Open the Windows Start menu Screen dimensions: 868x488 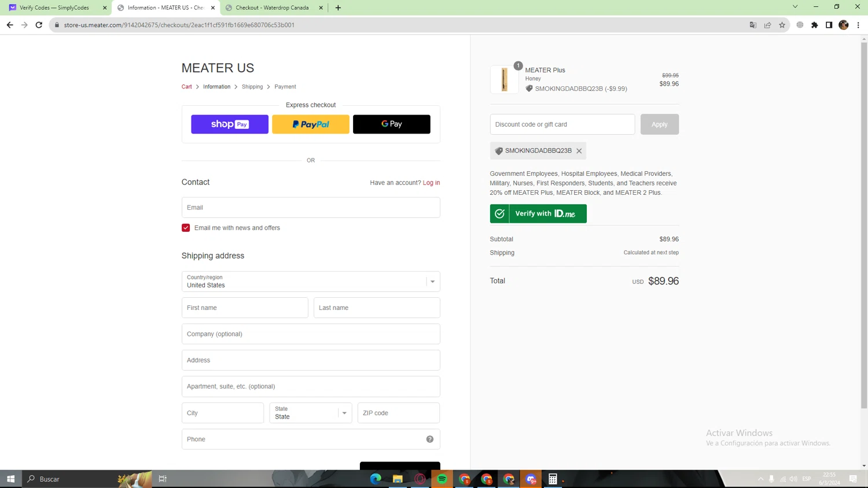pos(10,479)
